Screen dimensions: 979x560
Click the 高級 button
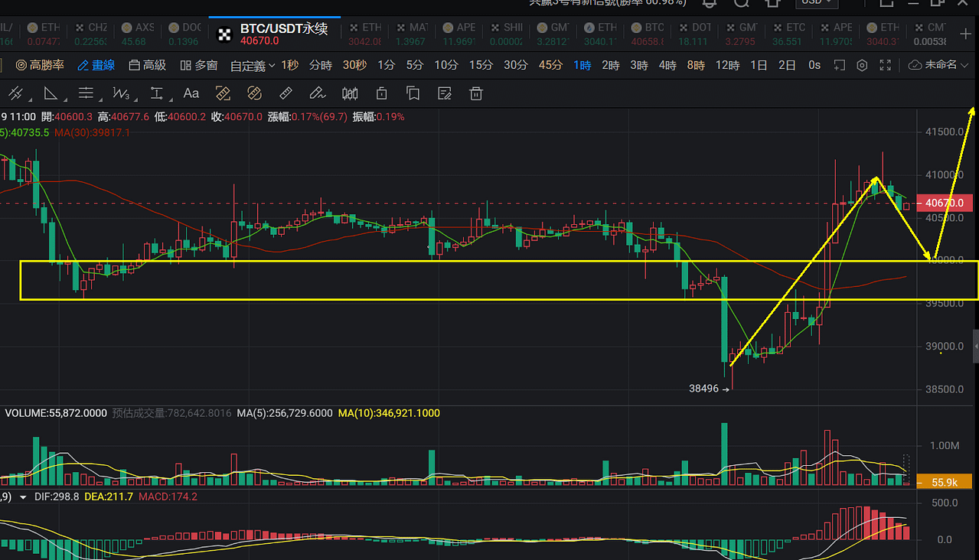tap(148, 65)
